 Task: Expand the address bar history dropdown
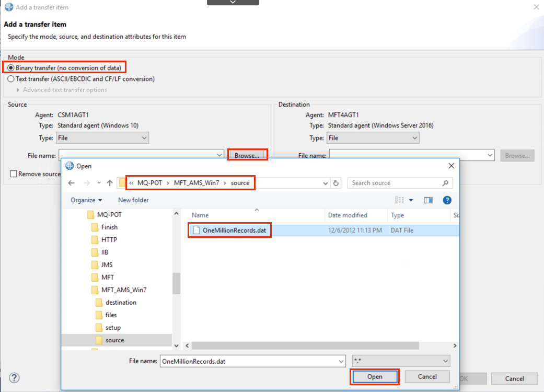point(325,183)
